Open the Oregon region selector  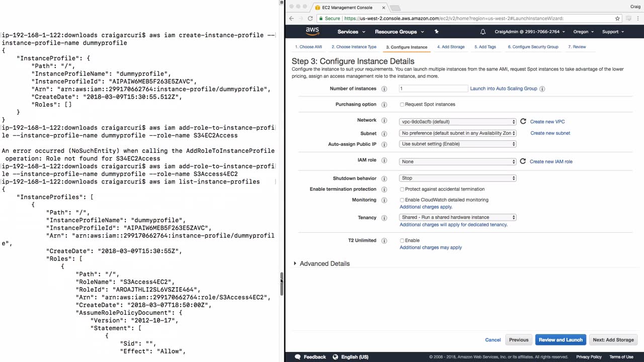click(x=584, y=32)
